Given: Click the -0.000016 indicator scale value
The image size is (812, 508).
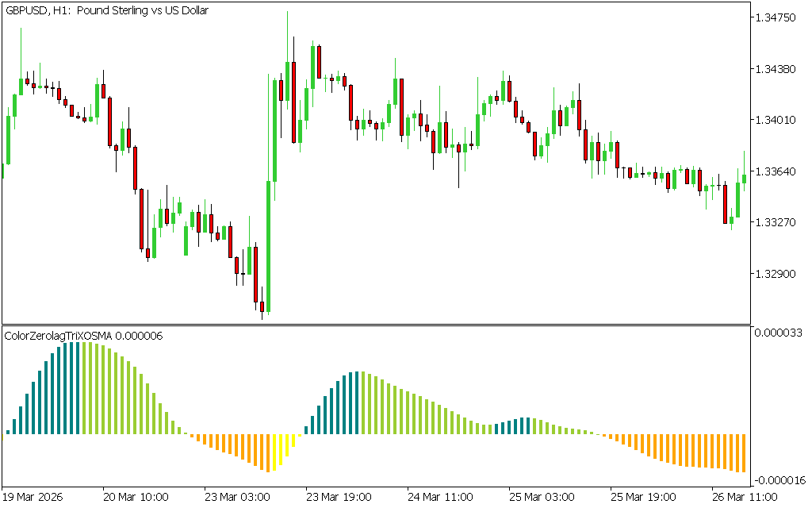Looking at the screenshot, I should [x=779, y=480].
